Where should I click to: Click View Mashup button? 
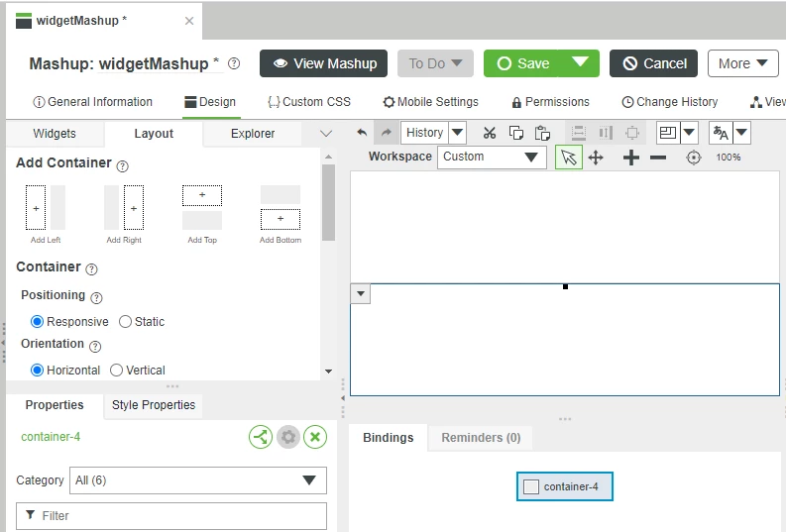click(323, 63)
